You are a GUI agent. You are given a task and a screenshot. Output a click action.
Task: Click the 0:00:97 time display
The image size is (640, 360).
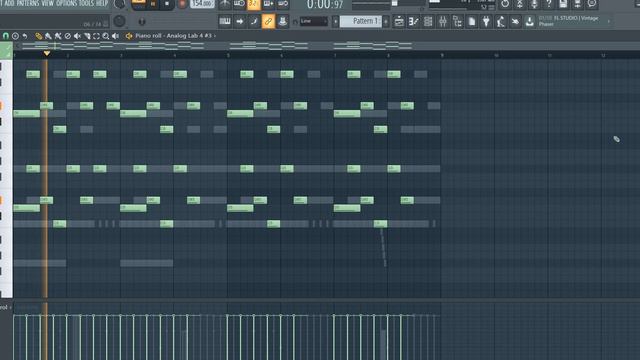(325, 4)
